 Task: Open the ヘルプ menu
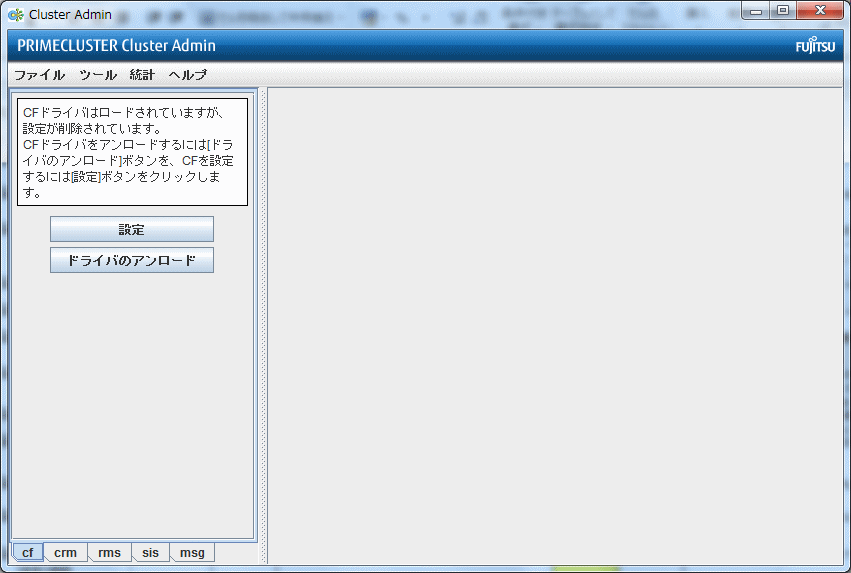click(x=187, y=75)
